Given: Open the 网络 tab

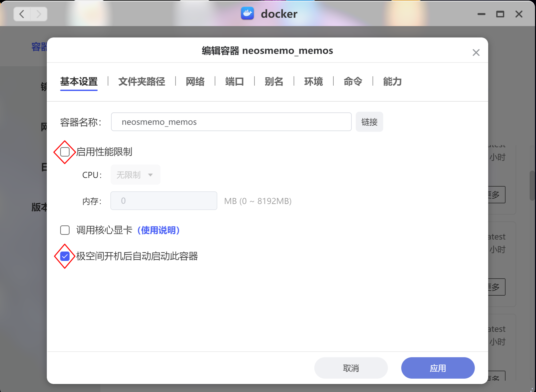Looking at the screenshot, I should tap(195, 81).
